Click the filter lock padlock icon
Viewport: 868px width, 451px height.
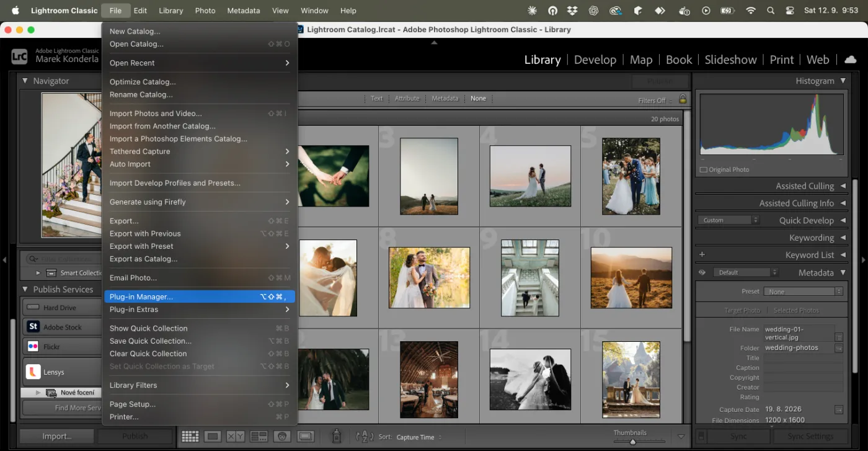[x=683, y=99]
